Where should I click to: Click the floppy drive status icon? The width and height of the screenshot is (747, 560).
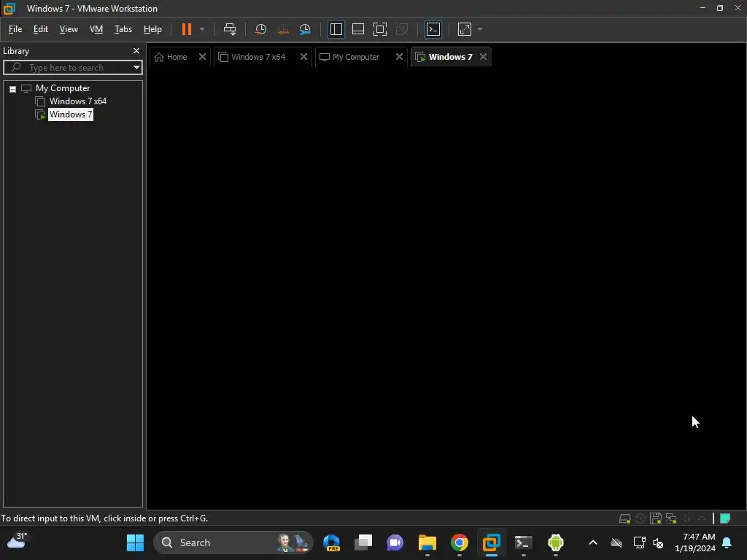coord(656,518)
